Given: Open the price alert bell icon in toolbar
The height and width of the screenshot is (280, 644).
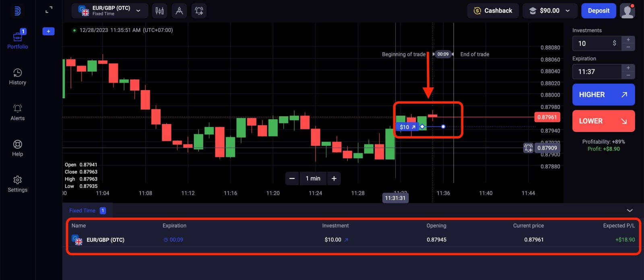Looking at the screenshot, I should tap(199, 11).
